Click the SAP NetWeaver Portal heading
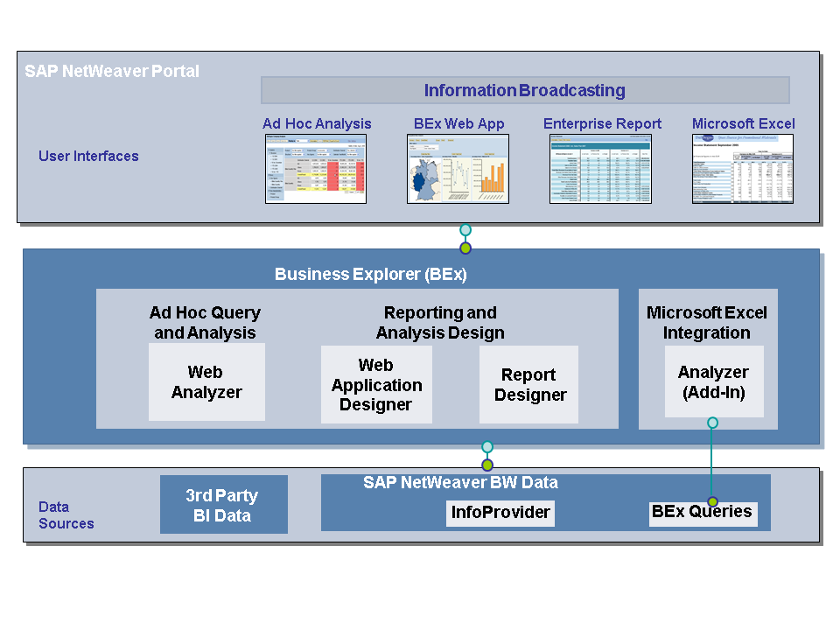 point(112,71)
